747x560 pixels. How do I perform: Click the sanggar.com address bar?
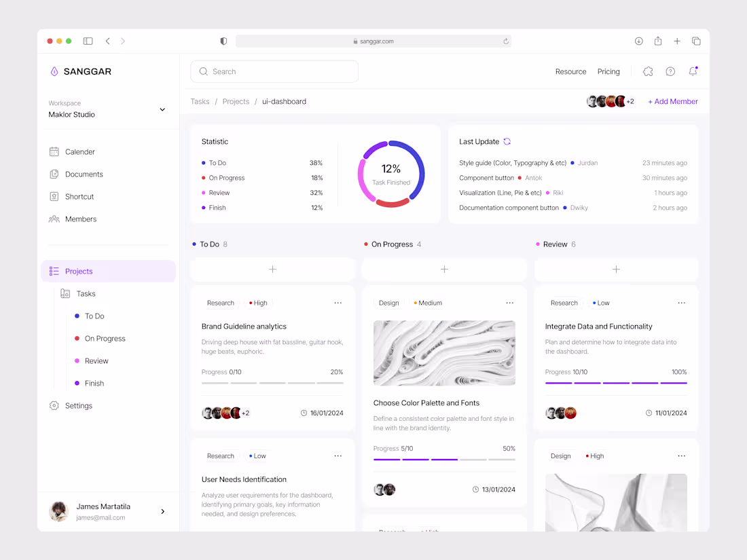pyautogui.click(x=373, y=41)
